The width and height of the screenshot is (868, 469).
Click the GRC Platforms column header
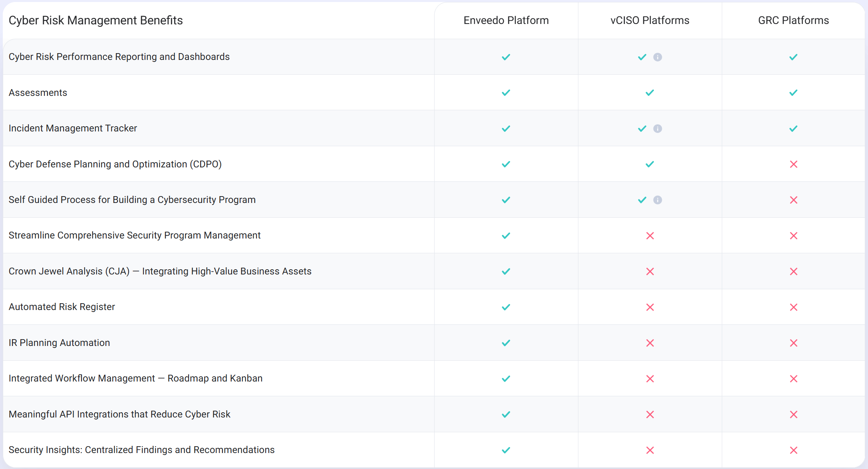click(793, 20)
